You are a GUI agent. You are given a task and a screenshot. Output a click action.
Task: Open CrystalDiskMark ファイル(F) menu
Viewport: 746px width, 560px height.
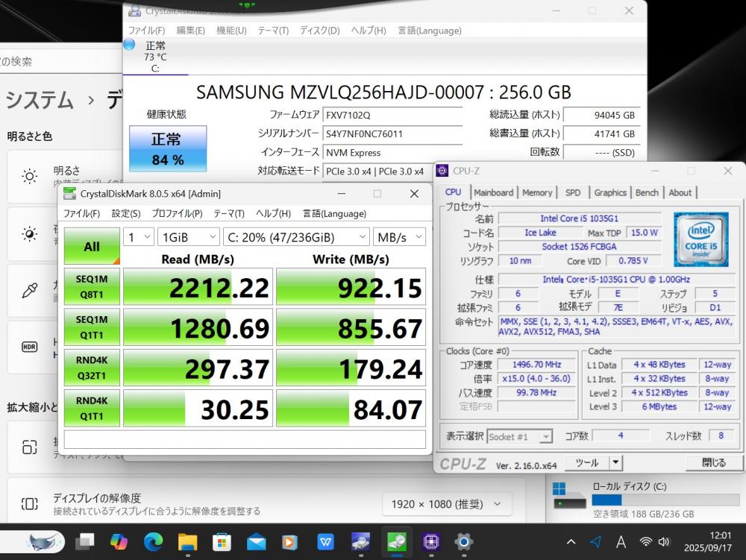82,213
